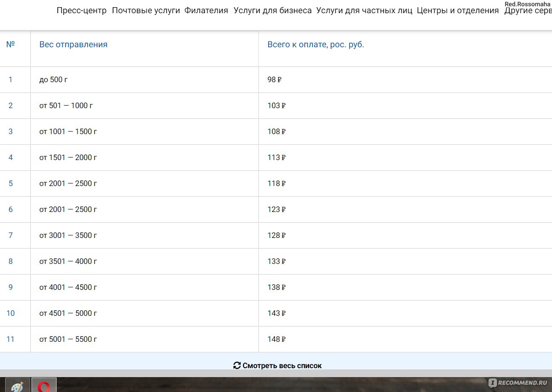Select the 128 ₽ price cell

click(x=405, y=235)
